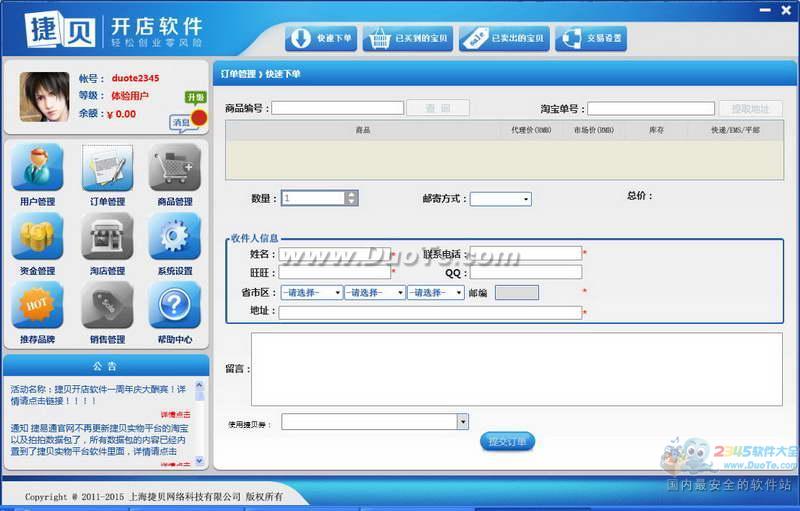This screenshot has height=511, width=800.
Task: Open 资金管理 funds management icon
Action: point(37,237)
